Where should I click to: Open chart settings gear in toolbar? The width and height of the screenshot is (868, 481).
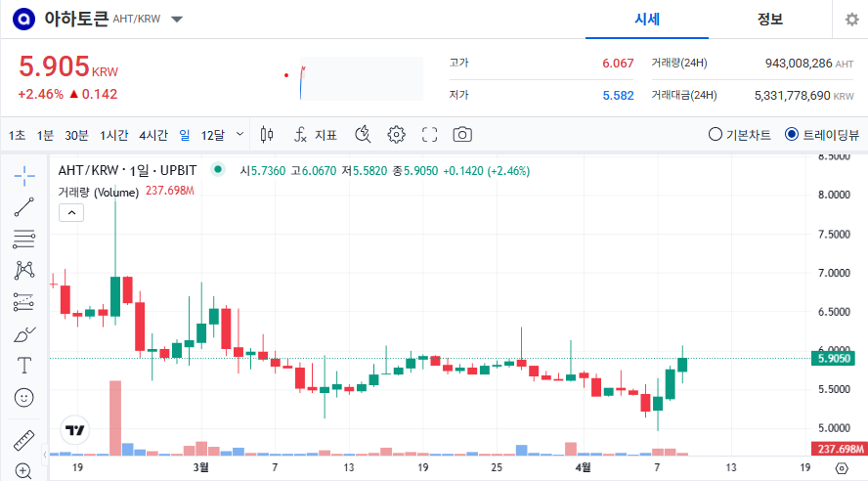point(396,135)
